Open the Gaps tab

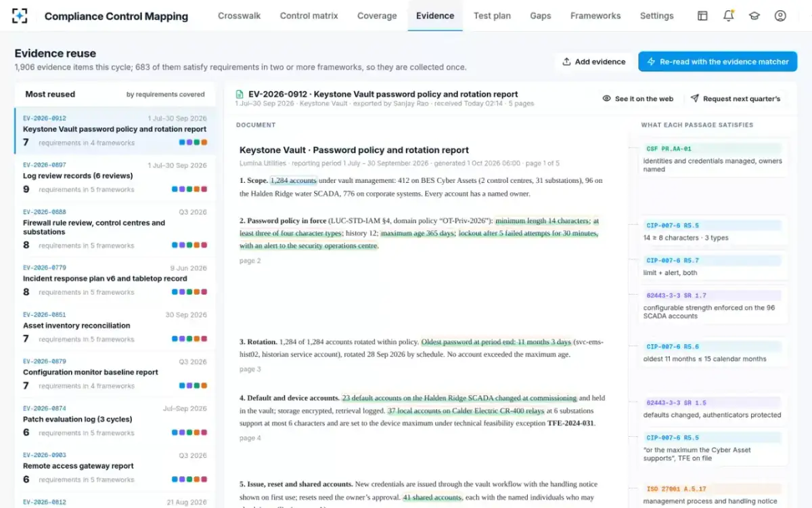click(541, 16)
